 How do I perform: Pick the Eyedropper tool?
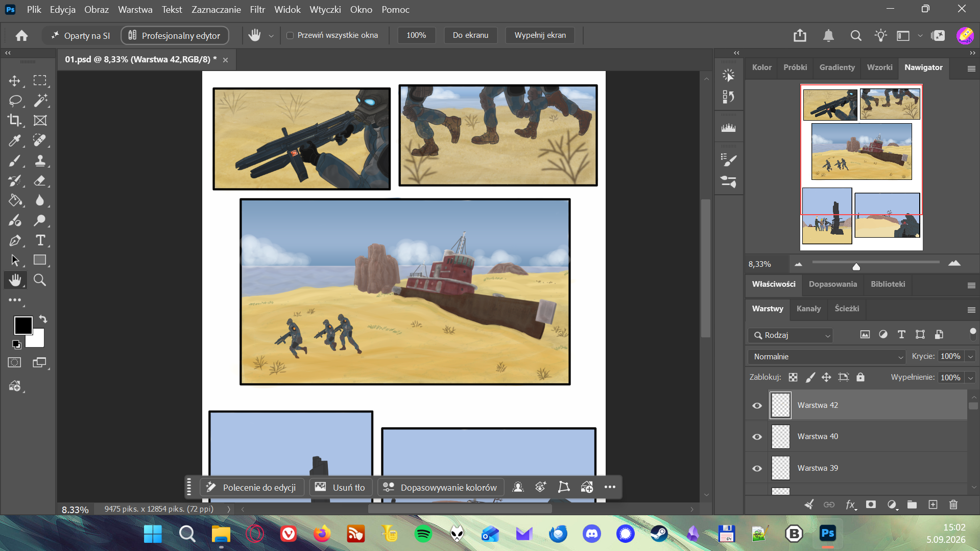click(x=15, y=141)
